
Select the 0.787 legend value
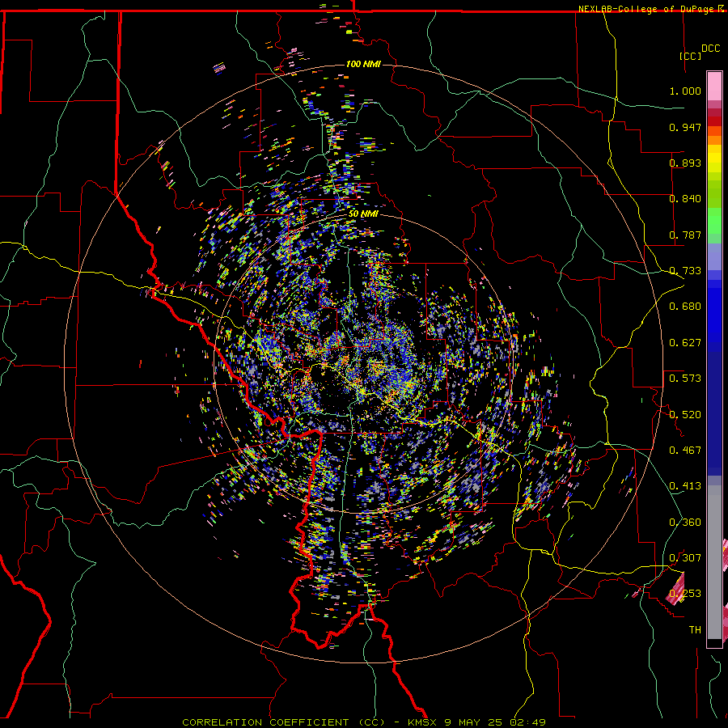coord(685,235)
